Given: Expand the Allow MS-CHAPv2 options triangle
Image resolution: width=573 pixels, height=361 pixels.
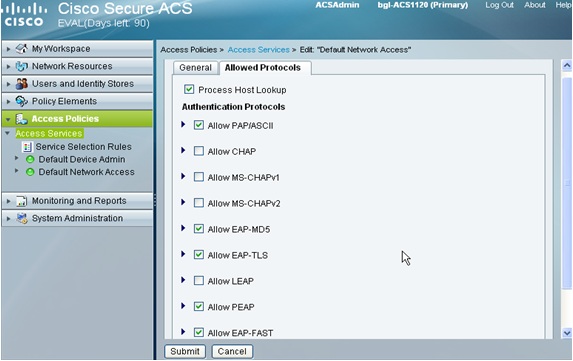Looking at the screenshot, I should pos(183,202).
